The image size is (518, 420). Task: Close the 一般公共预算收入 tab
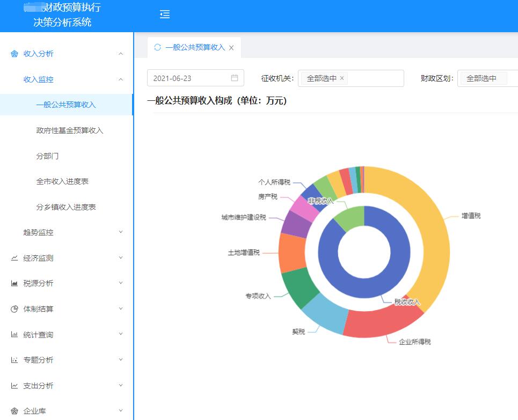point(231,48)
